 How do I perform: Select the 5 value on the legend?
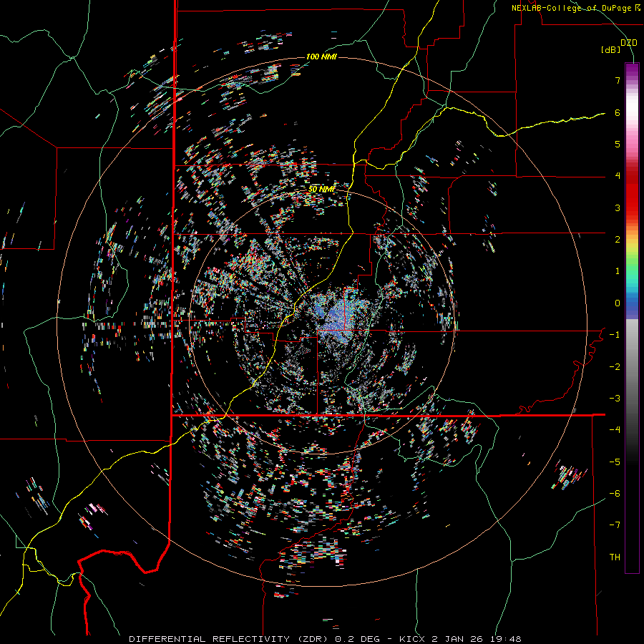(x=618, y=144)
